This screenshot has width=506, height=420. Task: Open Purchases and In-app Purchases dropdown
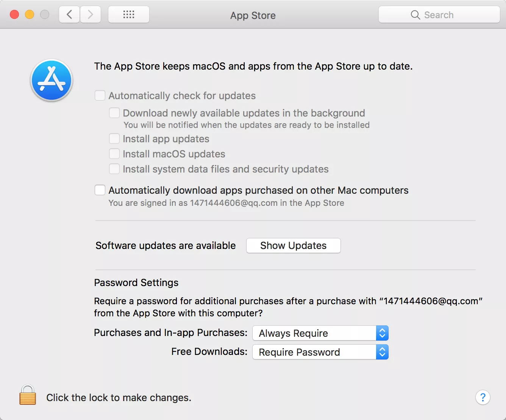tap(320, 333)
